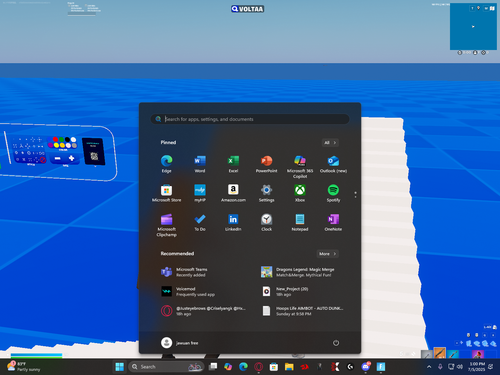Click the QR code card in game panel

94,152
